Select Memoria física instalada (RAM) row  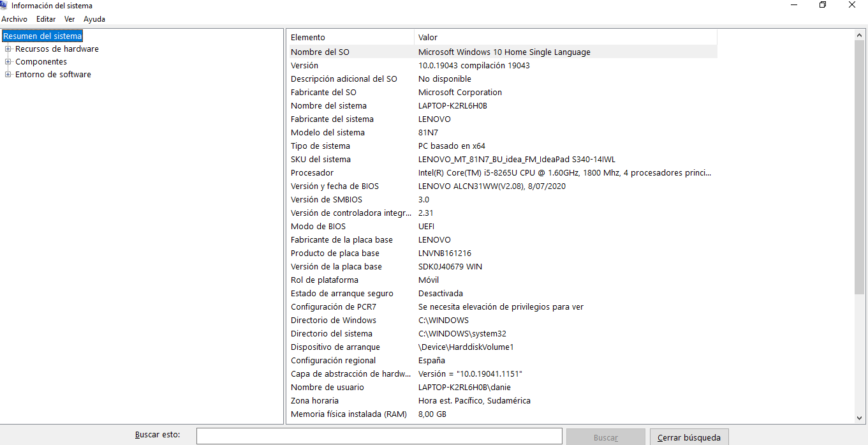(x=503, y=414)
